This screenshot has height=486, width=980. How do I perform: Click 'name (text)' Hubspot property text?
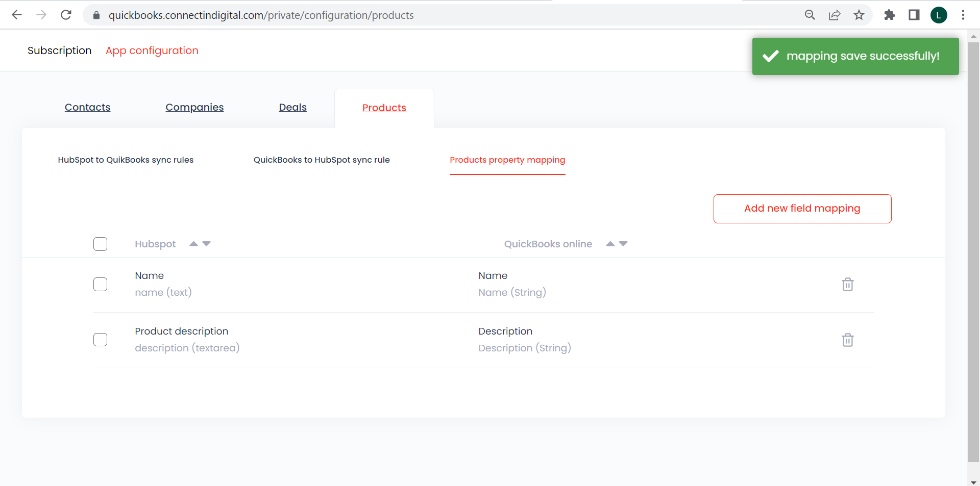coord(163,292)
